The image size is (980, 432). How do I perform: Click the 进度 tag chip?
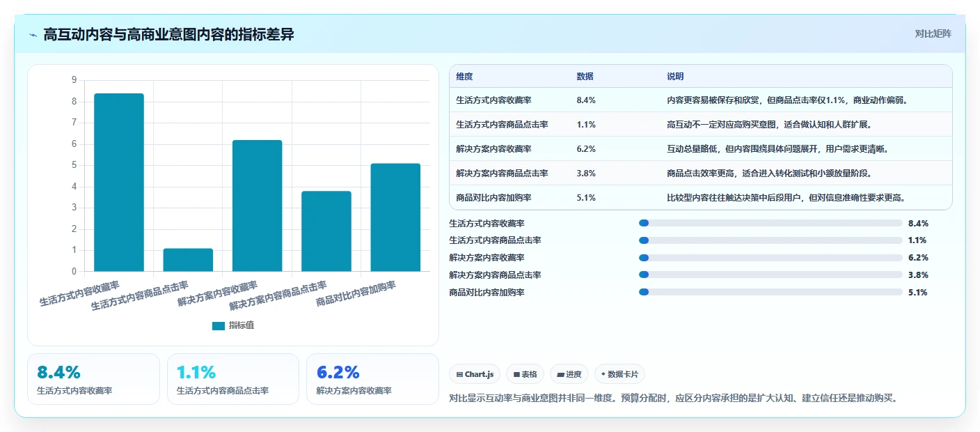(569, 374)
